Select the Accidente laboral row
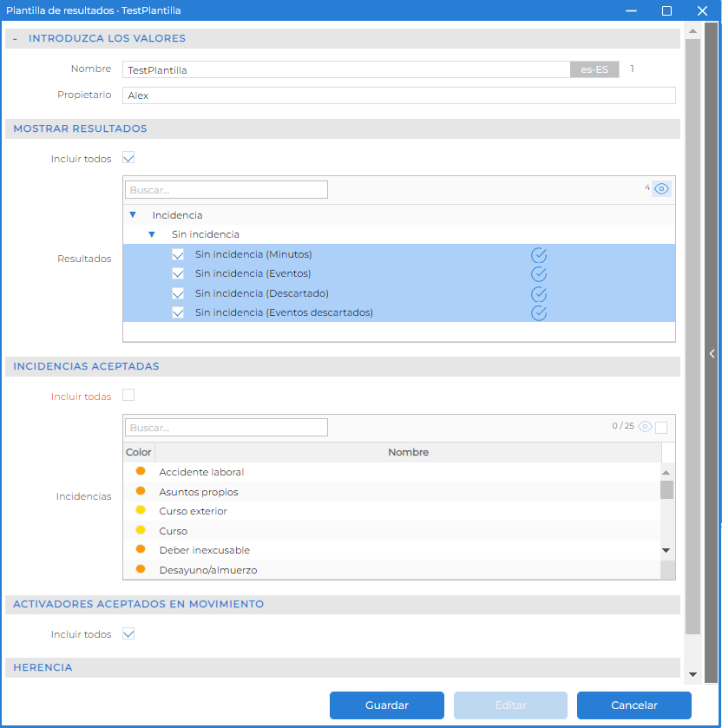This screenshot has width=722, height=728. point(392,472)
